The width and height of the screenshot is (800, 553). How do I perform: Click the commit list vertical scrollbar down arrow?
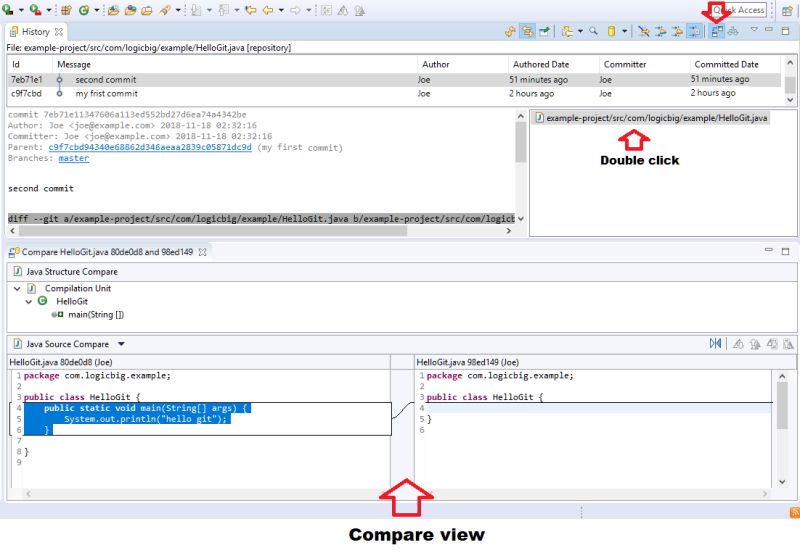tap(790, 100)
